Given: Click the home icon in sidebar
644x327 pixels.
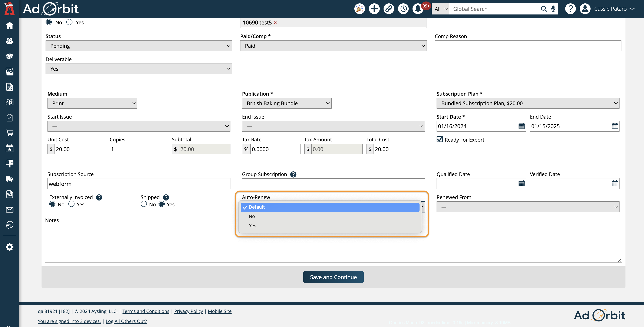Looking at the screenshot, I should (x=10, y=26).
